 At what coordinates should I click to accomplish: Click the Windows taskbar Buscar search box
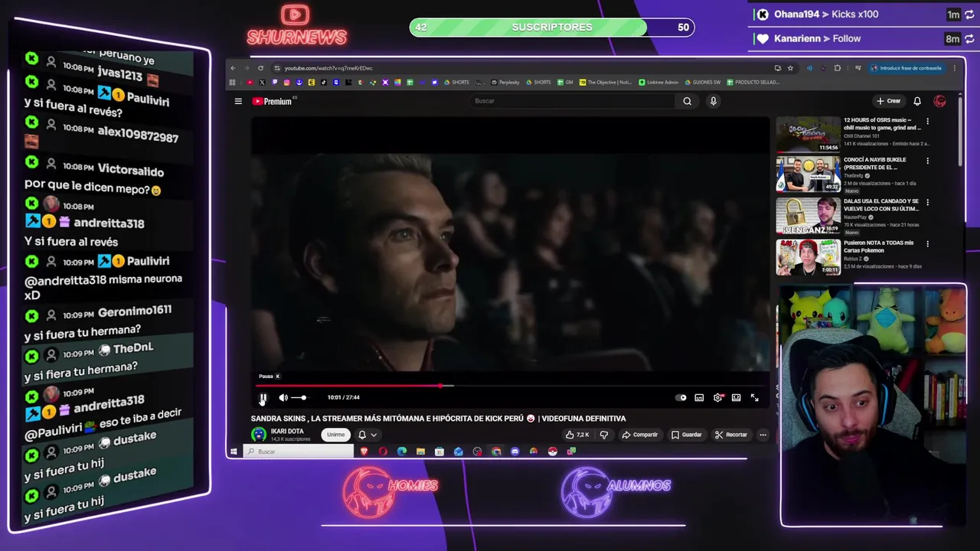[x=299, y=452]
